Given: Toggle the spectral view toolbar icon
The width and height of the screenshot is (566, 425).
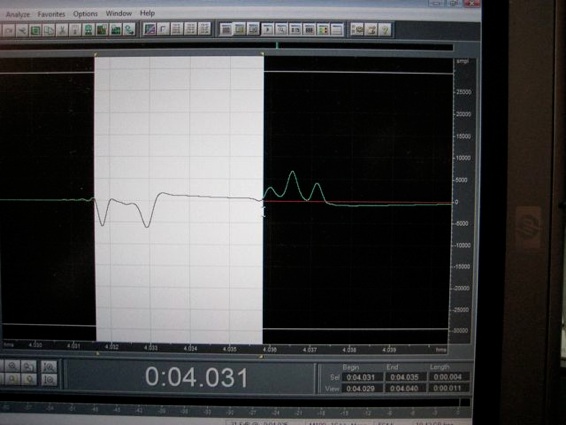Looking at the screenshot, I should (149, 29).
